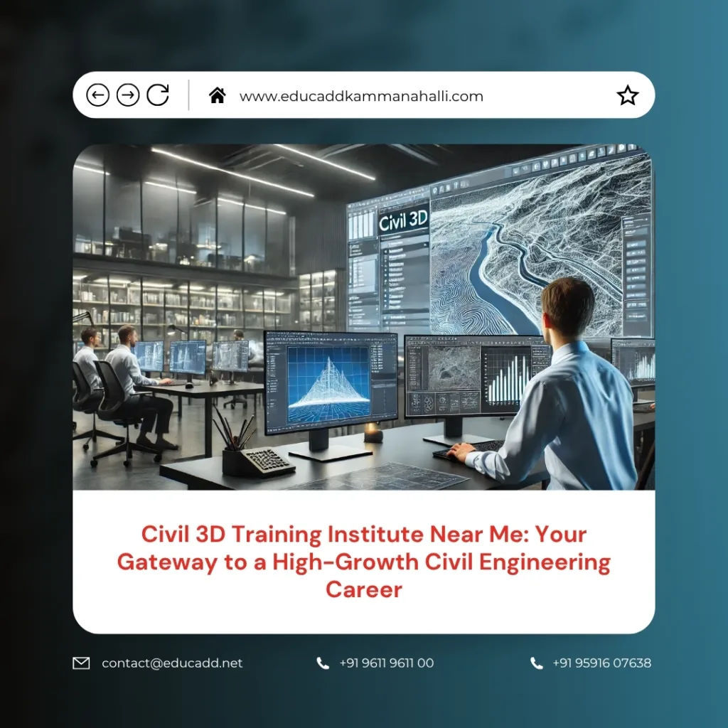Expand the panel list on the left monitor screen
728x728 pixels.
click(x=275, y=370)
